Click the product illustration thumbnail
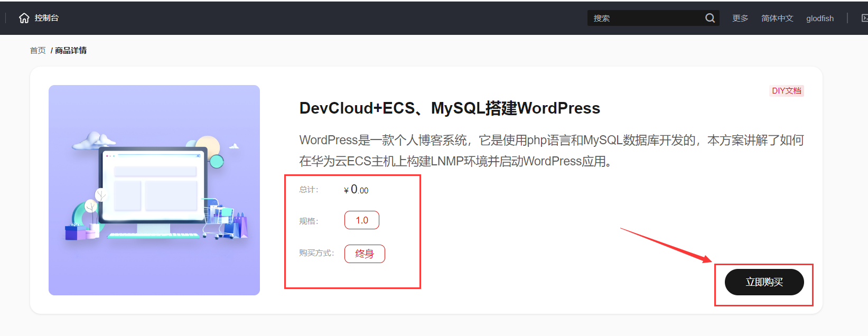 pos(154,190)
